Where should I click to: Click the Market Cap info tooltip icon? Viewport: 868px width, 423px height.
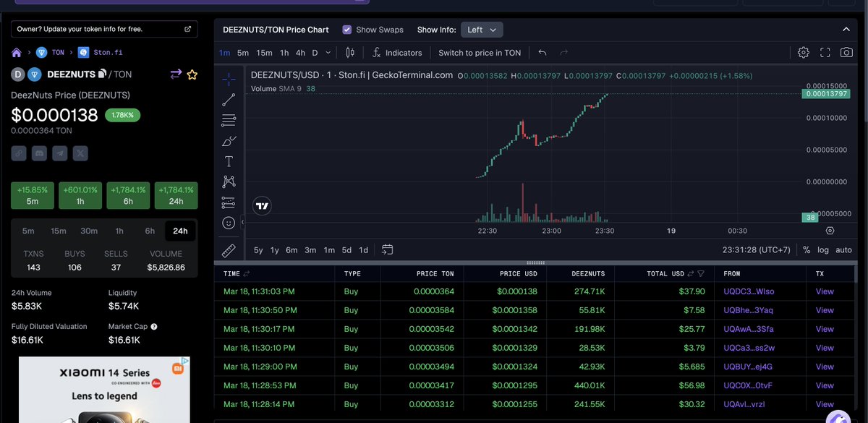click(x=153, y=327)
